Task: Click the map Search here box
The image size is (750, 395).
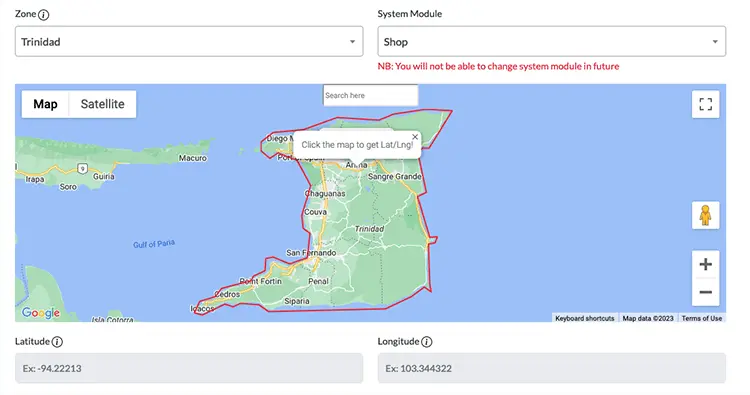Action: pyautogui.click(x=370, y=95)
